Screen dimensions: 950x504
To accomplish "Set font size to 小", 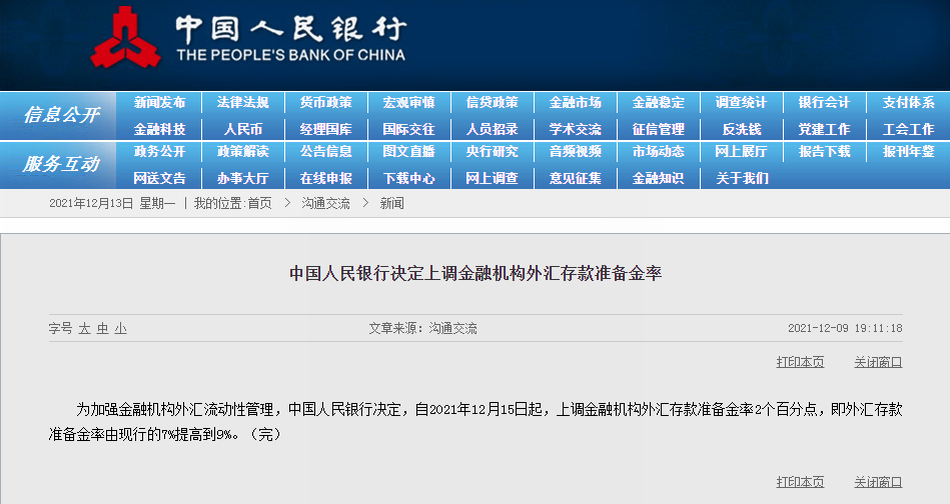I will 121,328.
